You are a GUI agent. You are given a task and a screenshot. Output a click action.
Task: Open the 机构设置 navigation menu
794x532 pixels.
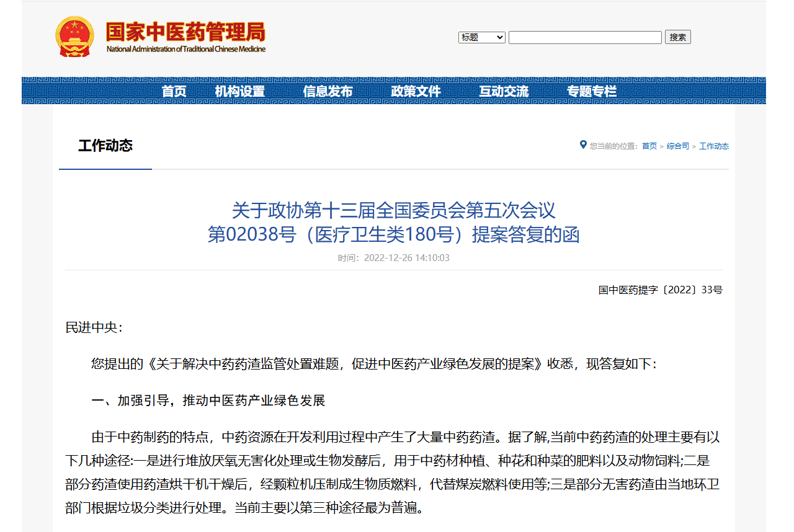click(240, 92)
